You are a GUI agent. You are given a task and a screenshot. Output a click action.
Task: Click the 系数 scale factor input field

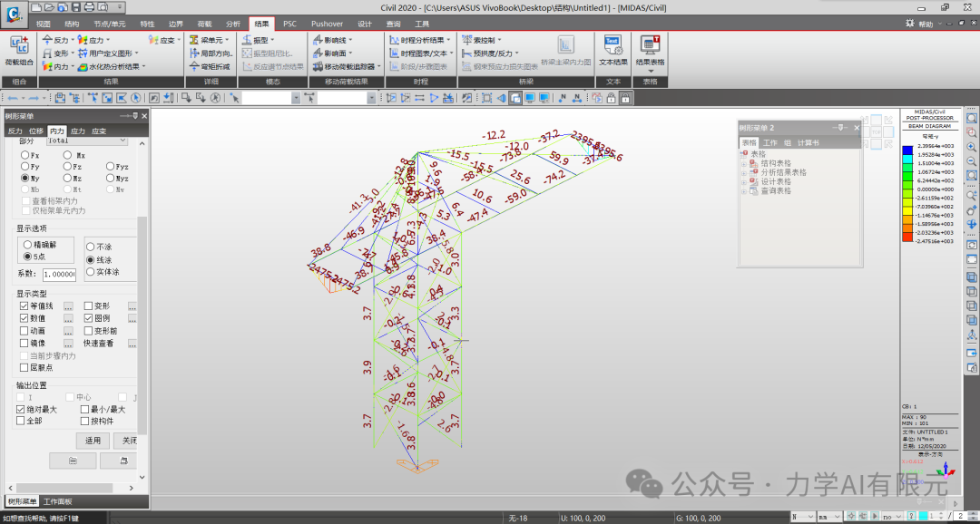coord(59,274)
